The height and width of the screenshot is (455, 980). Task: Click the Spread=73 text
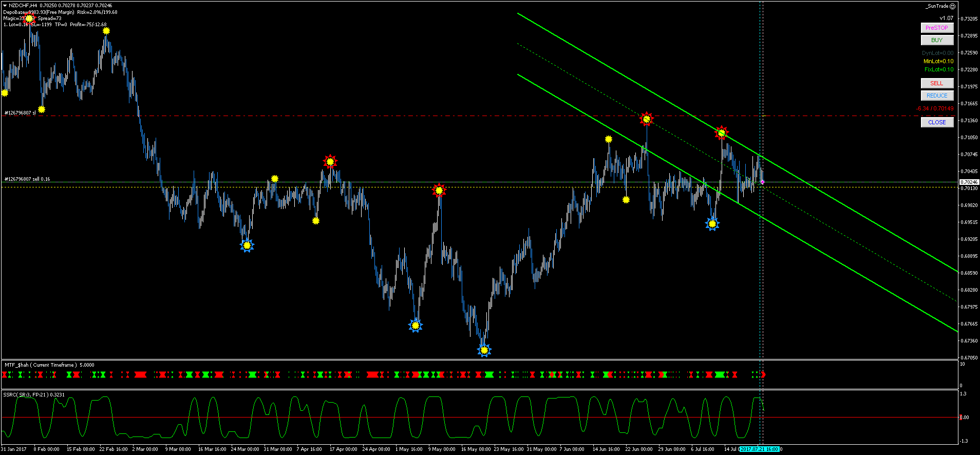point(49,18)
